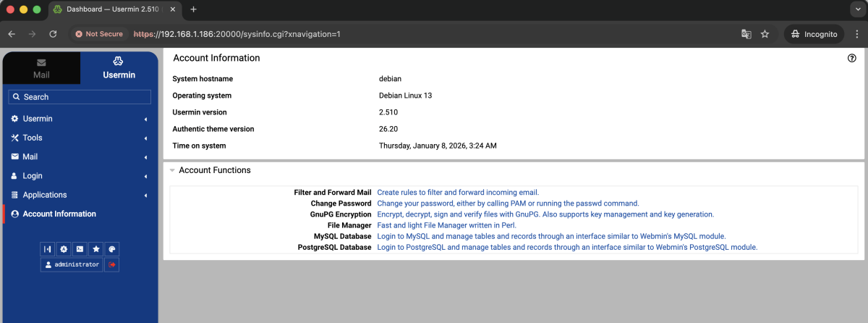Open the Change Password link
Viewport: 868px width, 323px height.
(x=508, y=204)
